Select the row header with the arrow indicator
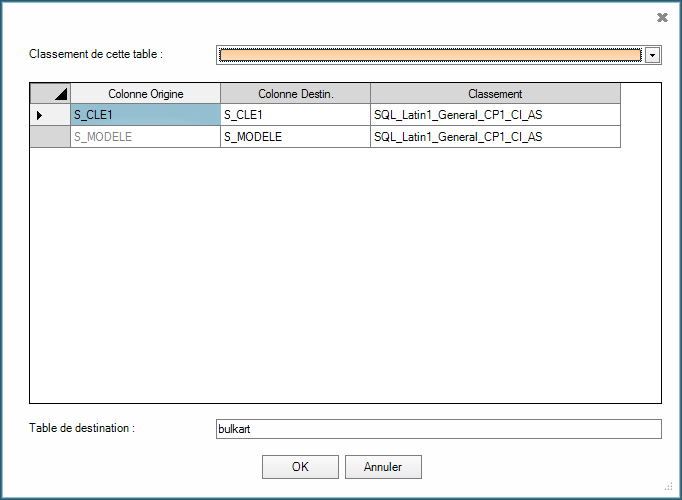 pyautogui.click(x=50, y=115)
